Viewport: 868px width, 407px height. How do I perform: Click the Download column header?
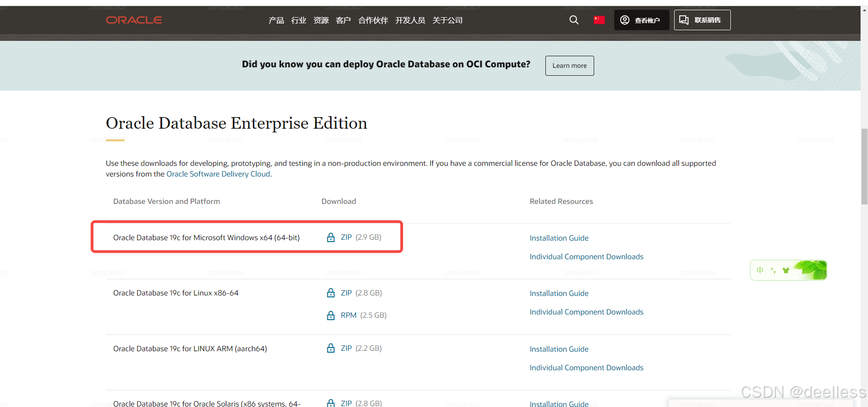(338, 201)
